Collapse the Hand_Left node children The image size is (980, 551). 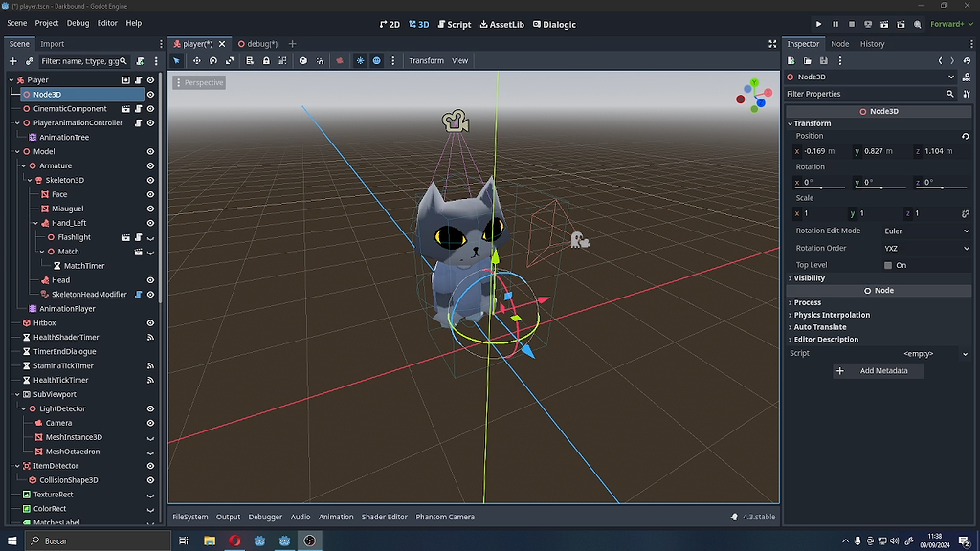point(35,223)
